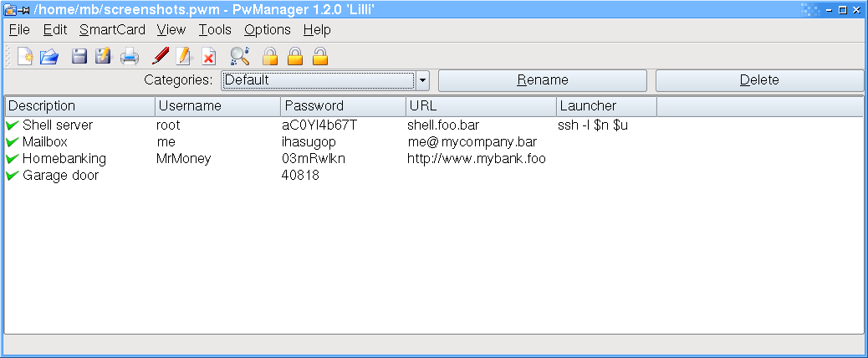Screen dimensions: 868x358
Task: Sort by URL column header
Action: (482, 106)
